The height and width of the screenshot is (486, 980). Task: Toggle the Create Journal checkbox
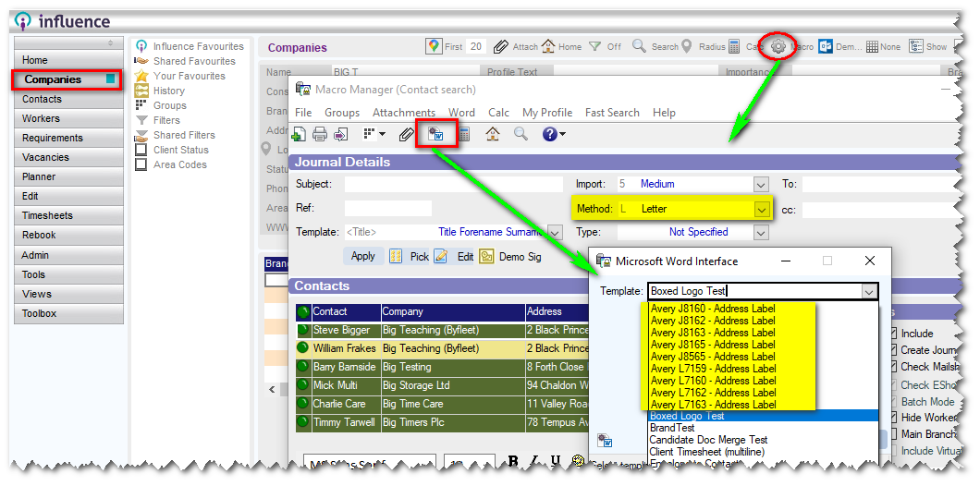pos(892,350)
